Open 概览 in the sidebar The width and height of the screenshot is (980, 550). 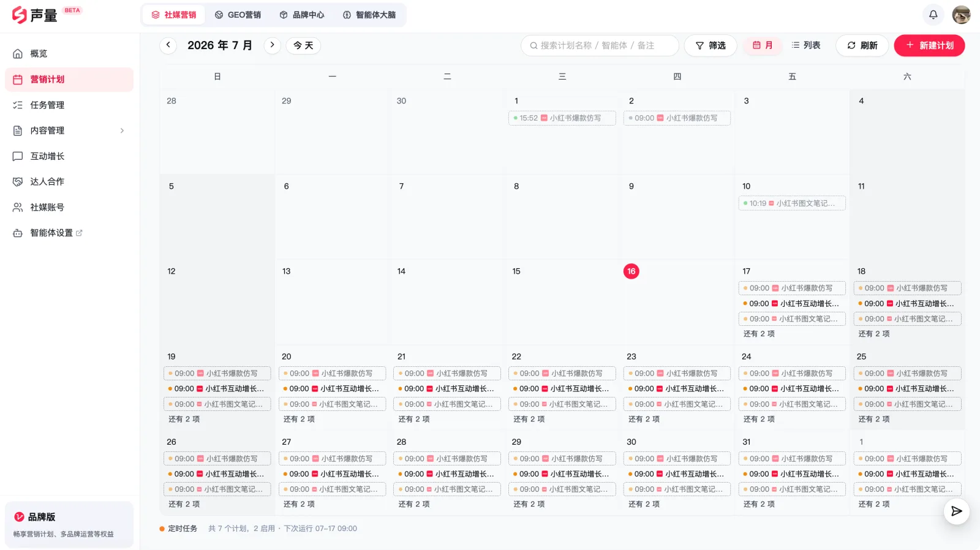click(x=69, y=54)
